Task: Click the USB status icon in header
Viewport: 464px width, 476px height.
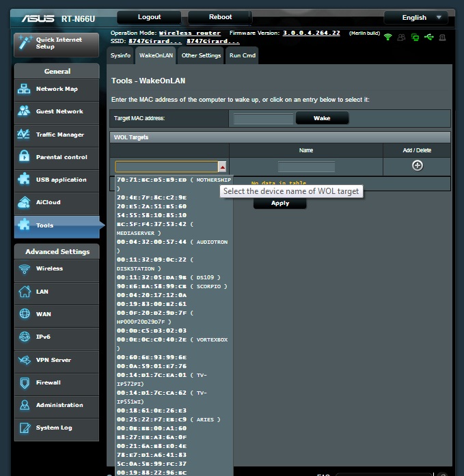Action: 428,37
